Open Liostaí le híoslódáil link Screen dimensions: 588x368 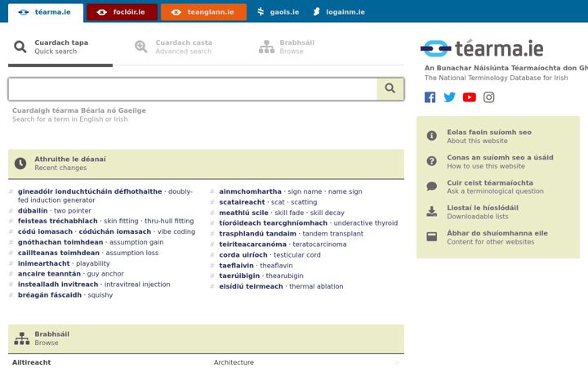pyautogui.click(x=483, y=212)
